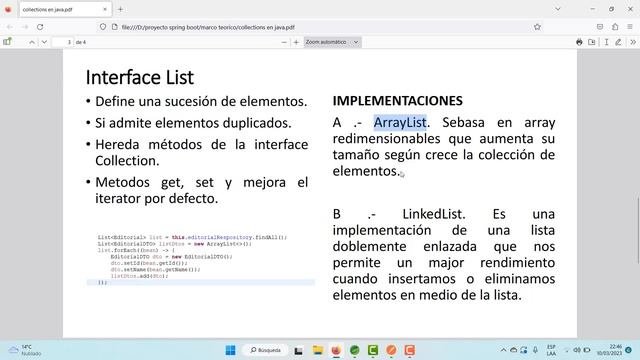List all open tabs
The image size is (640, 360).
(x=558, y=9)
